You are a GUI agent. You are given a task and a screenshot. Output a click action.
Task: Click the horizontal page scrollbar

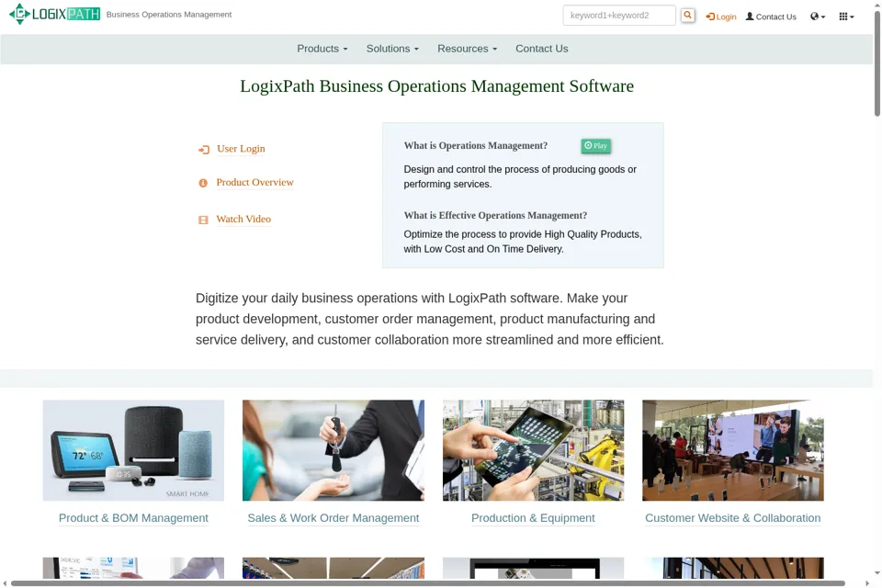tap(427, 582)
